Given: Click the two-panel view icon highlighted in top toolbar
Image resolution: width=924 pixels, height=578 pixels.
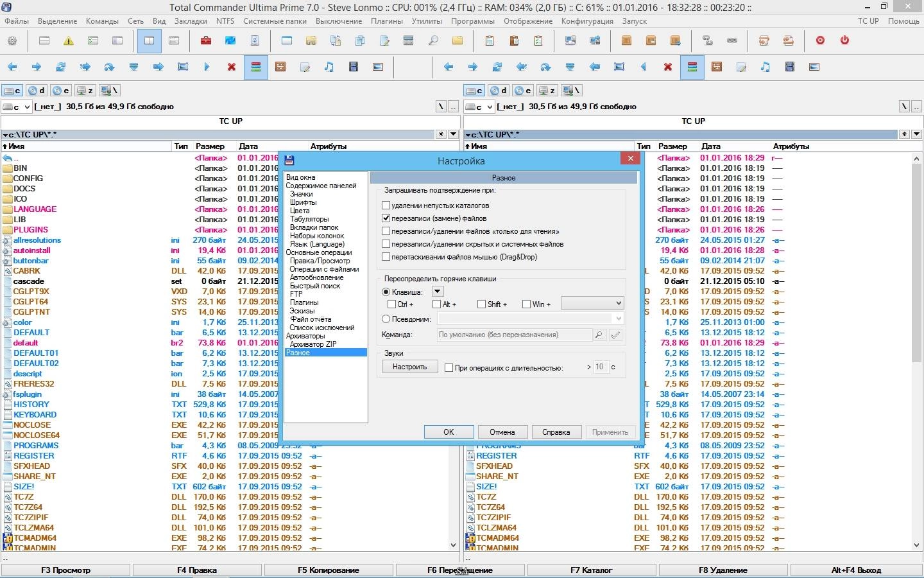Looking at the screenshot, I should 149,40.
